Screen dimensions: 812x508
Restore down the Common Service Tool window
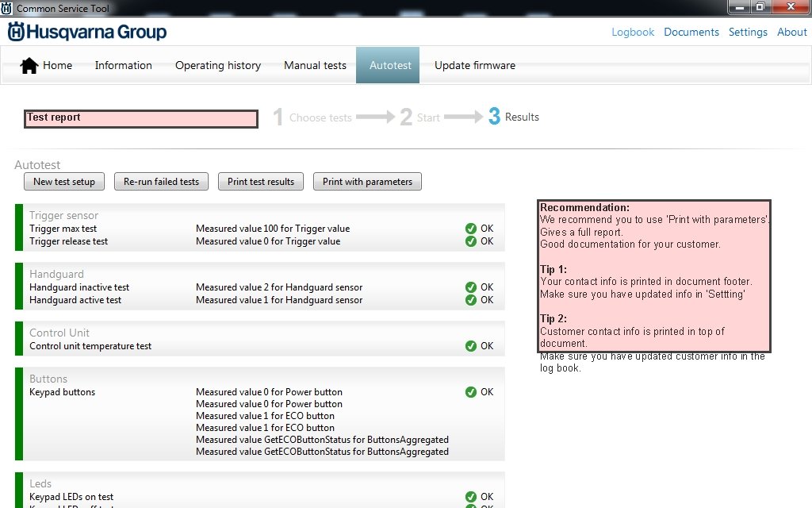tap(760, 6)
